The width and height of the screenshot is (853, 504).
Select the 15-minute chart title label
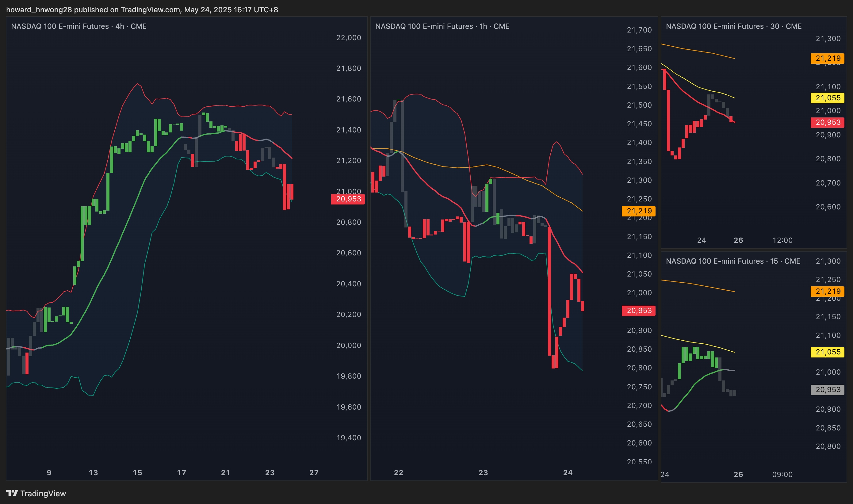click(x=733, y=261)
